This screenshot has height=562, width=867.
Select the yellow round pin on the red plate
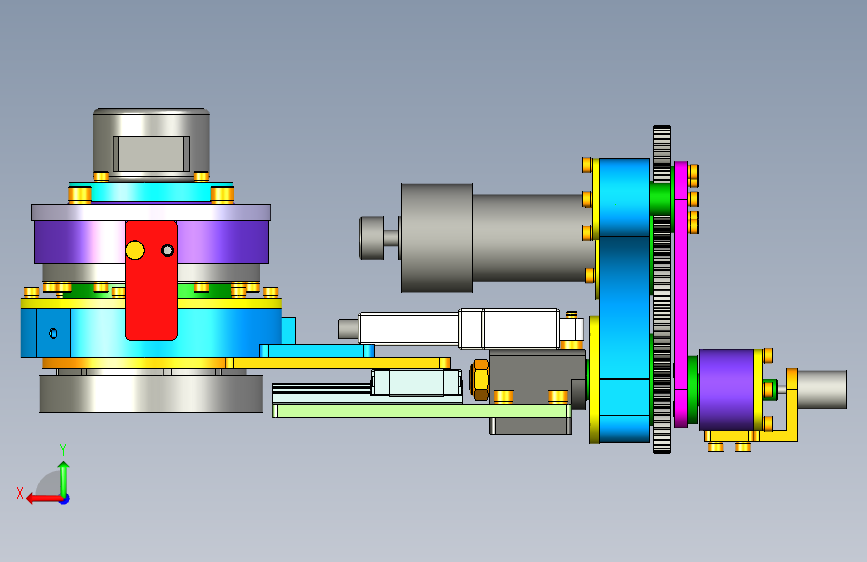click(x=135, y=250)
